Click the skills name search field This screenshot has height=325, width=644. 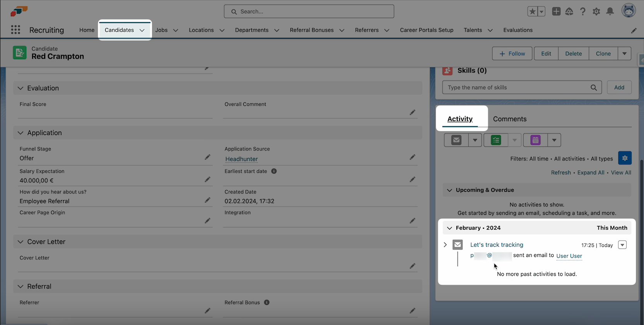tap(518, 87)
